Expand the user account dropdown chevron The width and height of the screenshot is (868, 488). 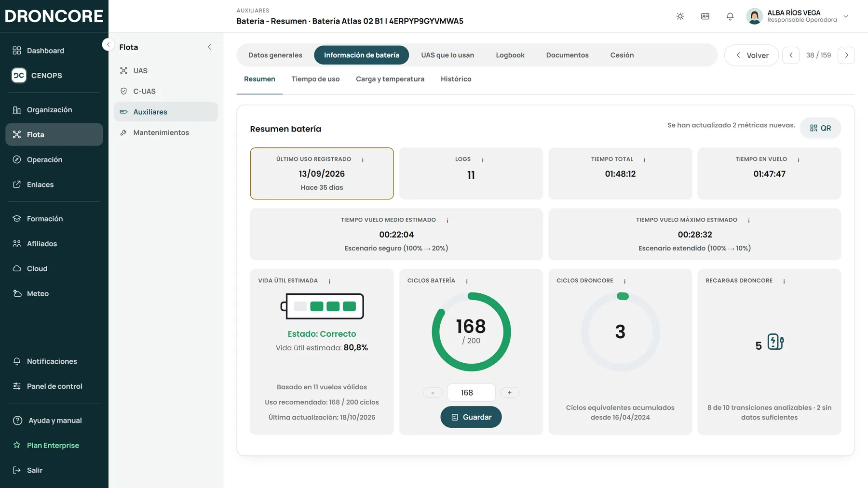846,16
